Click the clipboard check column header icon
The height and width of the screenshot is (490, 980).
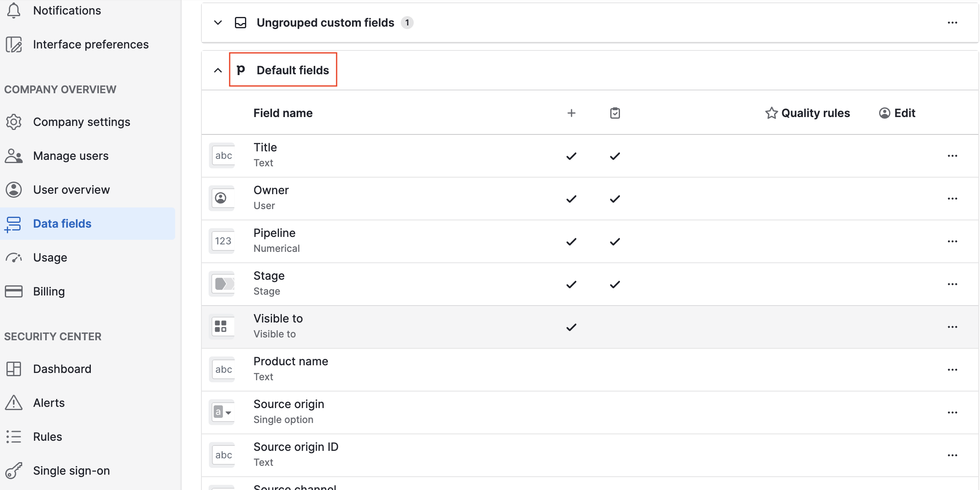pos(615,113)
